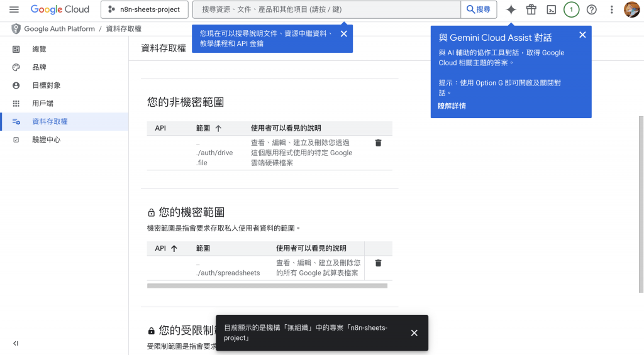Sort sensitive scopes table by API arrow
This screenshot has width=644, height=355.
click(x=174, y=248)
